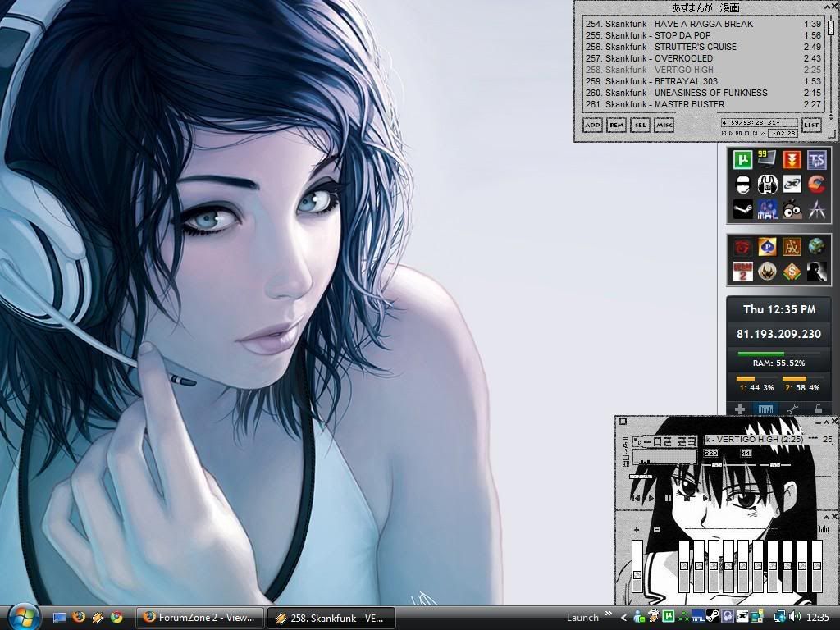840x630 pixels.
Task: Adjust the first equalizer band slider
Action: pyautogui.click(x=683, y=566)
